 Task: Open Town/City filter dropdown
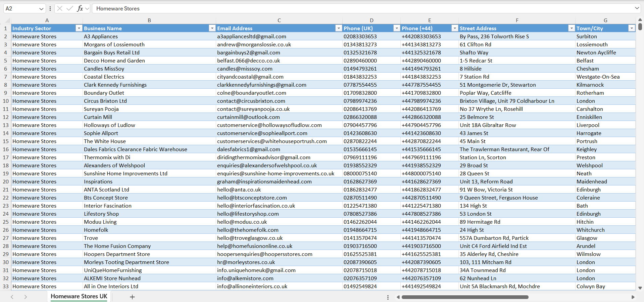pos(632,28)
